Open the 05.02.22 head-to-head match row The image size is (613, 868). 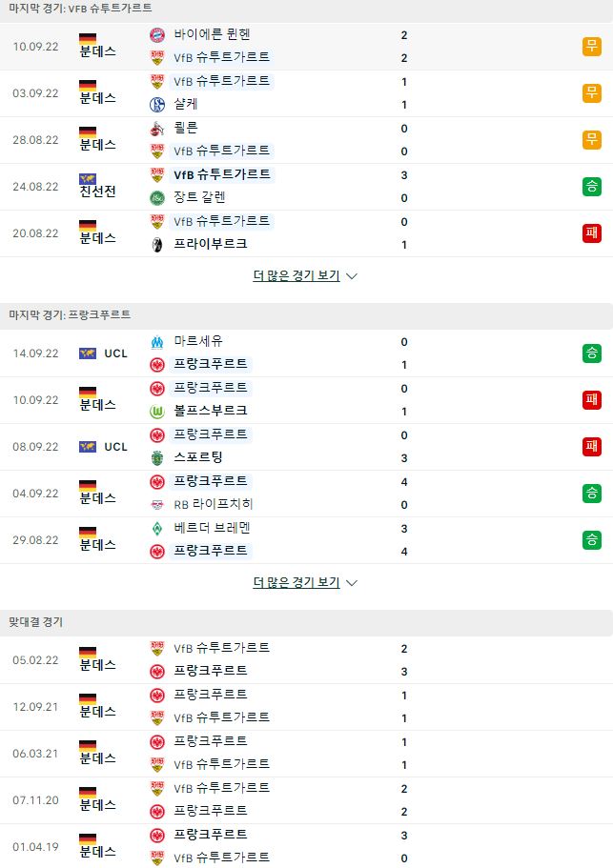[x=306, y=660]
